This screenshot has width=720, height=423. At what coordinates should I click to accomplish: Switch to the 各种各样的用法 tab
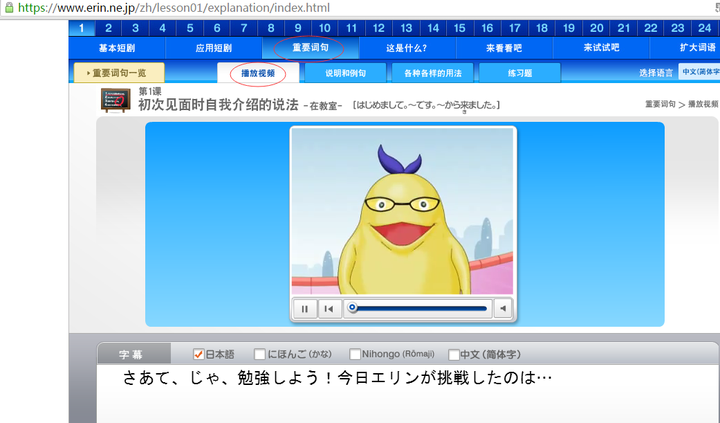tap(433, 73)
